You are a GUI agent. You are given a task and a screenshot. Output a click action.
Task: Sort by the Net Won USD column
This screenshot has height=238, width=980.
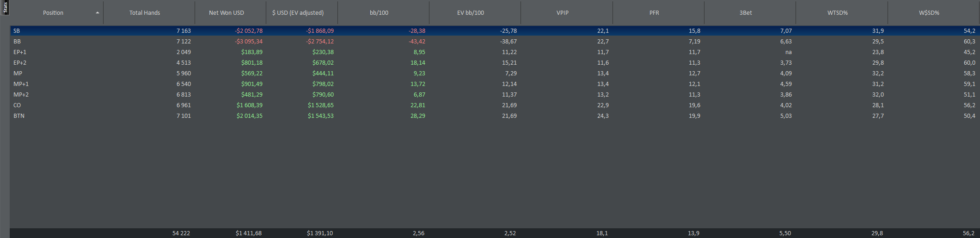point(226,13)
